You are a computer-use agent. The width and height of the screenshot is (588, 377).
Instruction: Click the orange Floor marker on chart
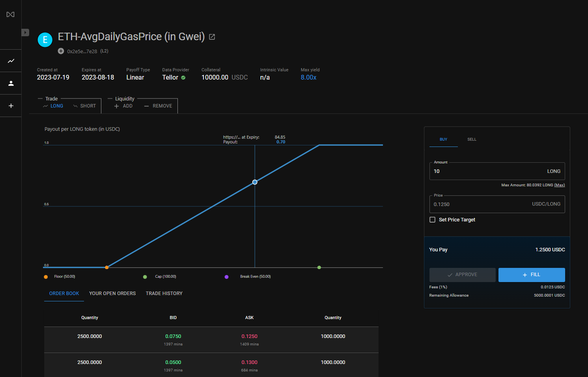(x=107, y=267)
